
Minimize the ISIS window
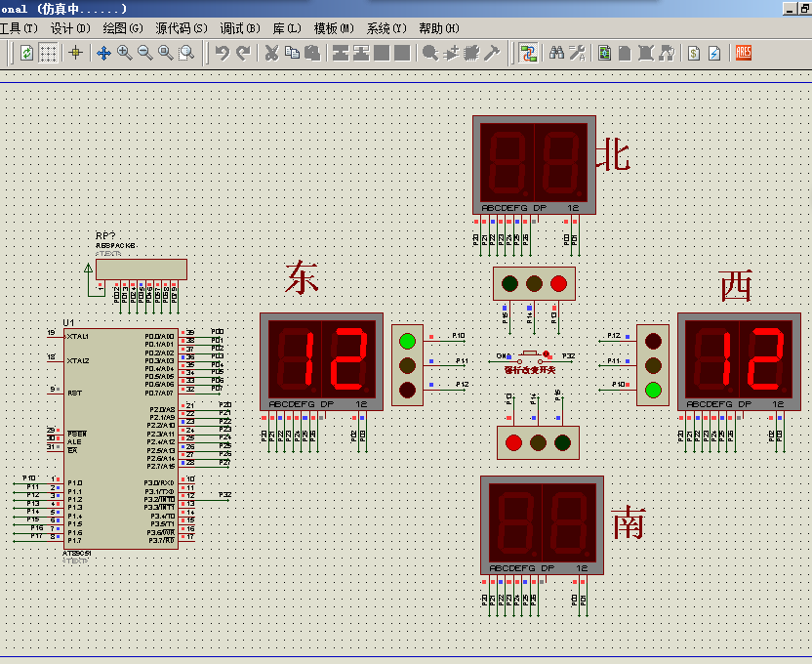[x=790, y=9]
